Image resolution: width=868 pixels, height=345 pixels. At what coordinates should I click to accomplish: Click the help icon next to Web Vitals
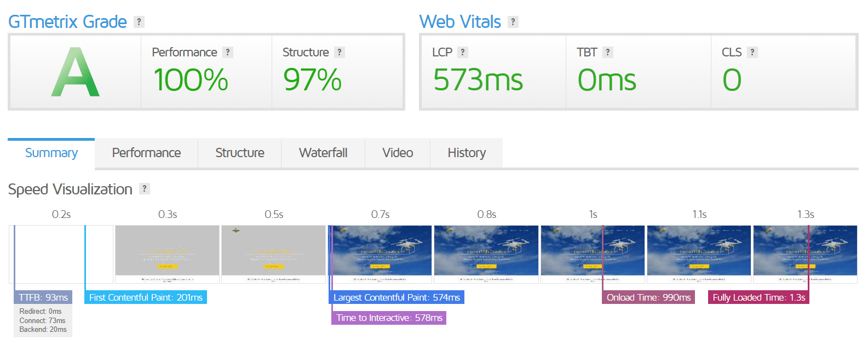click(513, 22)
